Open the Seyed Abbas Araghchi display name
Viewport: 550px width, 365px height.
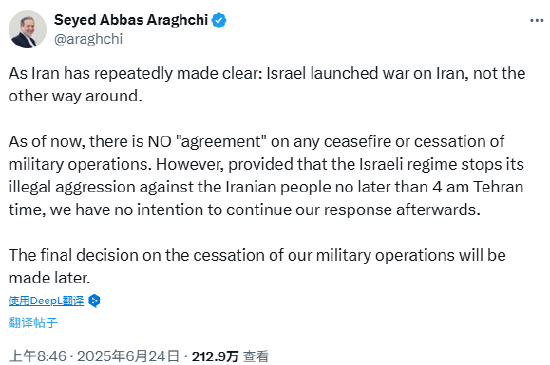coord(131,20)
